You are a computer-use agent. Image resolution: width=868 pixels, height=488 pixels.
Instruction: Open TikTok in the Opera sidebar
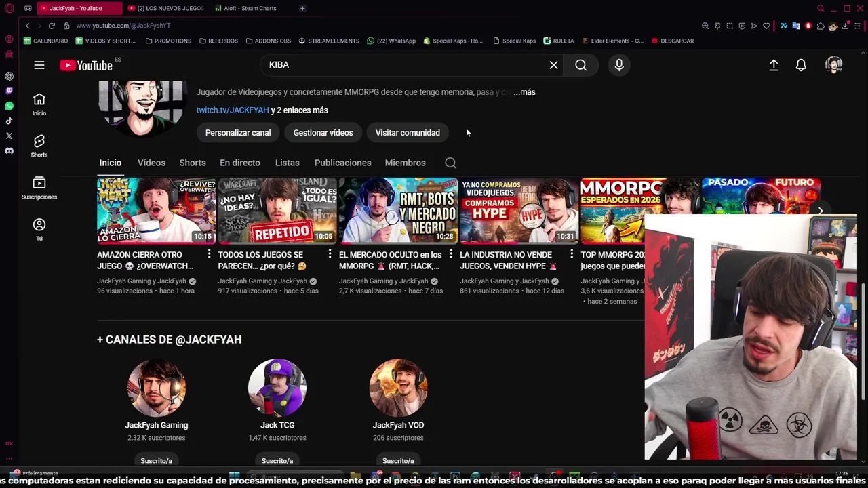9,121
